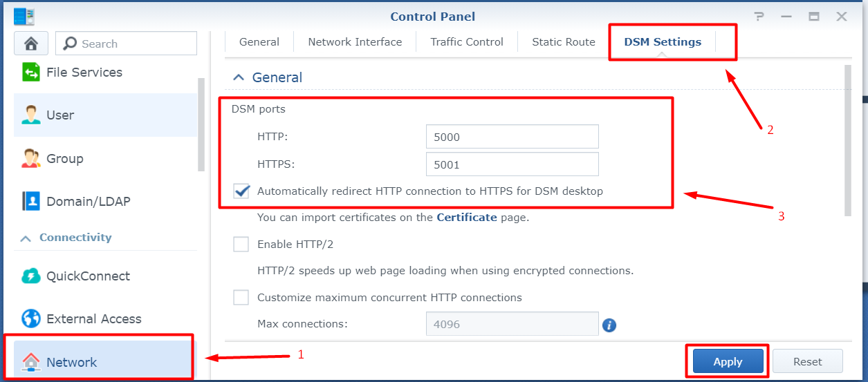
Task: Open the Network Interface tab
Action: pyautogui.click(x=355, y=41)
